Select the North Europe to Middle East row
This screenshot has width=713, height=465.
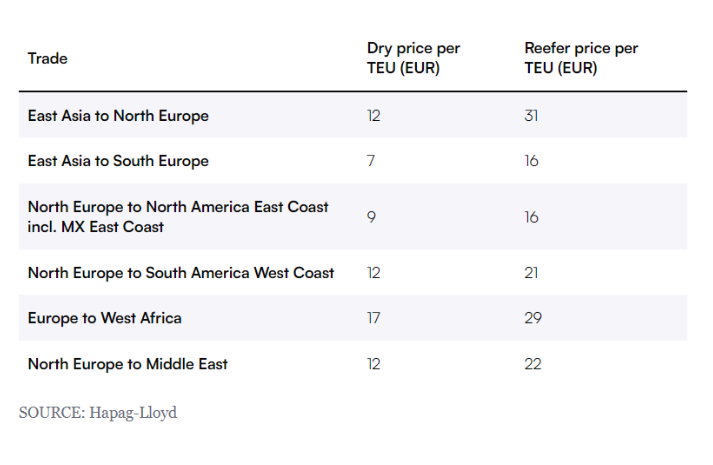(353, 364)
